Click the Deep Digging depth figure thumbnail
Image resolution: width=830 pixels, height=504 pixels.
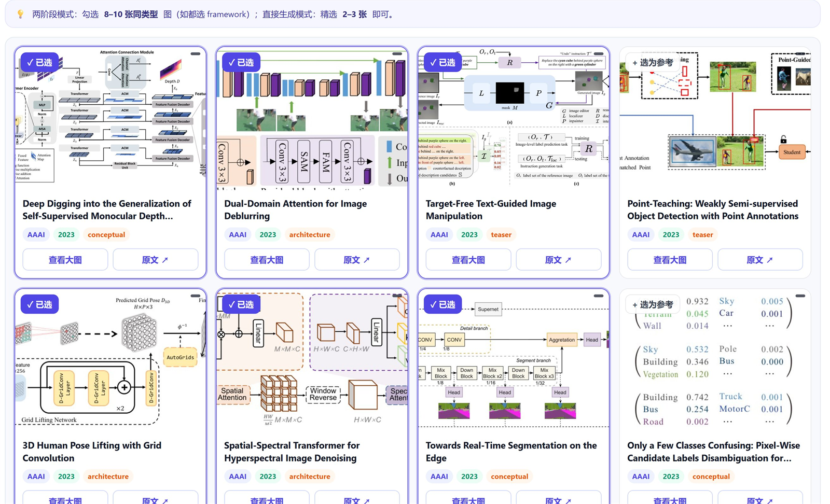[x=110, y=118]
